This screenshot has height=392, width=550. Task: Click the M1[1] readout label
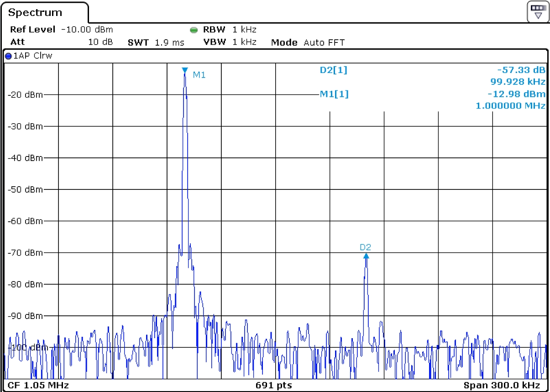tap(334, 94)
